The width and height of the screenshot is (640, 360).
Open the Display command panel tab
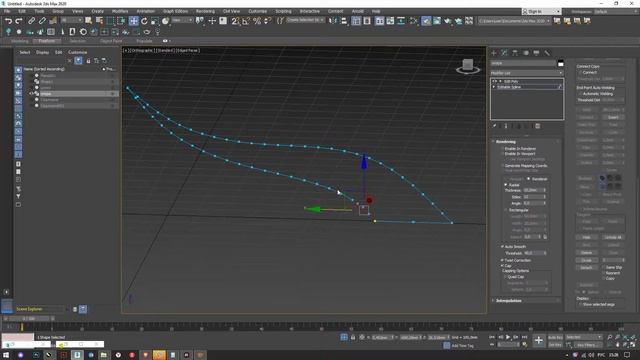(x=536, y=53)
